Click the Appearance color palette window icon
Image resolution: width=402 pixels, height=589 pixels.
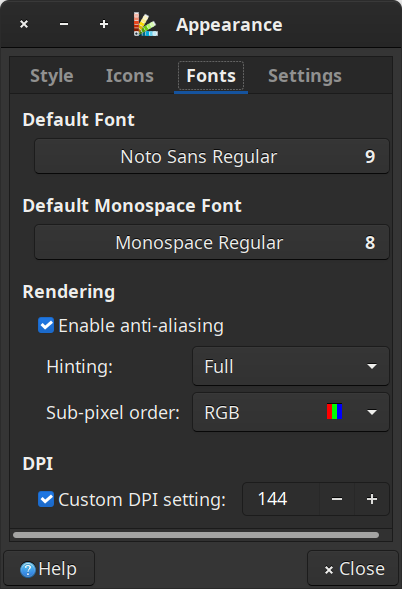(x=145, y=24)
